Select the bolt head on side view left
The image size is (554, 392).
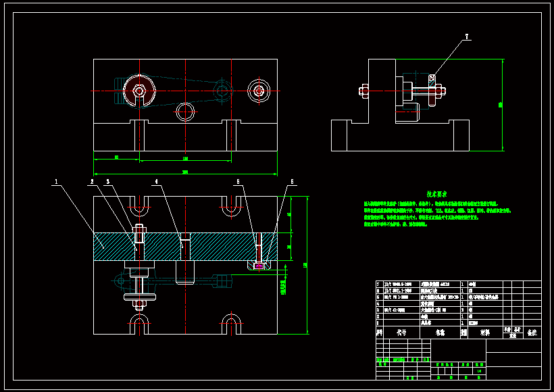tap(363, 90)
